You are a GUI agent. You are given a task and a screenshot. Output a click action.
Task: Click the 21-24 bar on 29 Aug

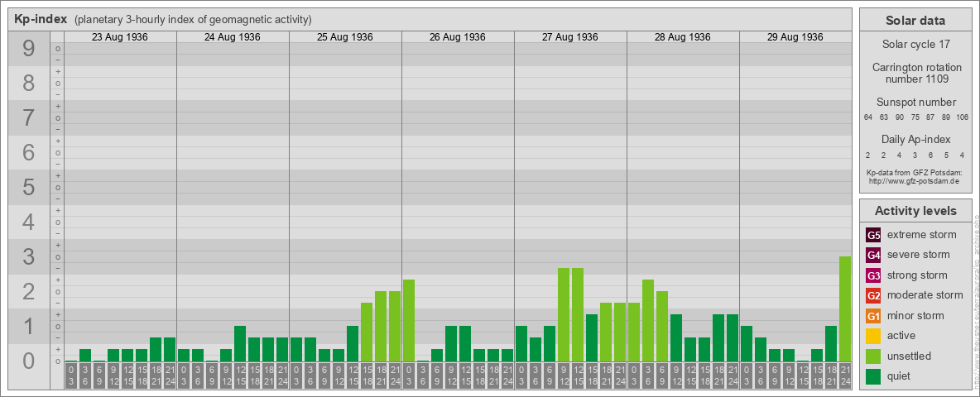[844, 309]
